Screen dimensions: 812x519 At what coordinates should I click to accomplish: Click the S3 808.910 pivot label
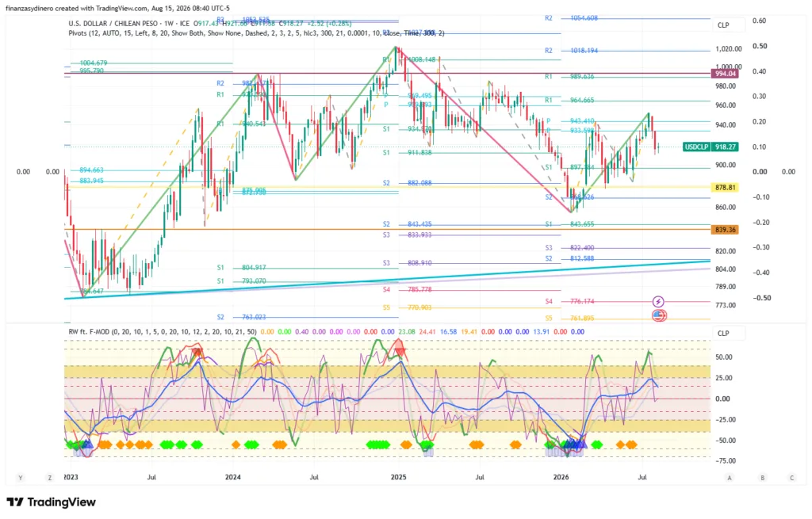click(x=407, y=263)
